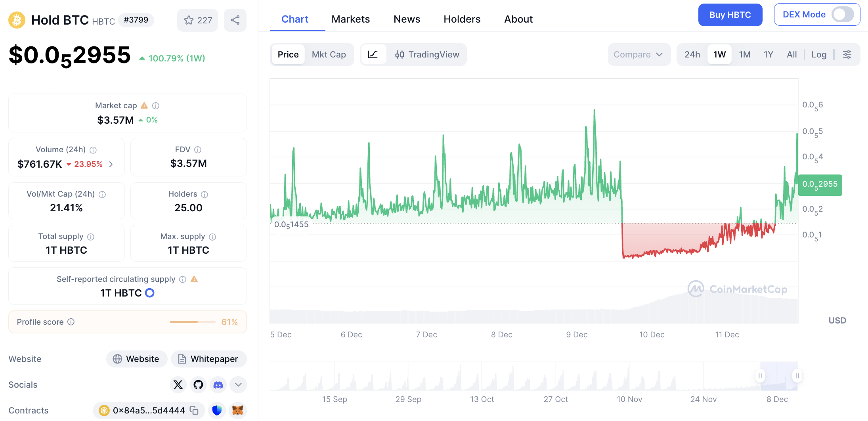Open the Discord social link
The height and width of the screenshot is (421, 868).
(x=218, y=385)
